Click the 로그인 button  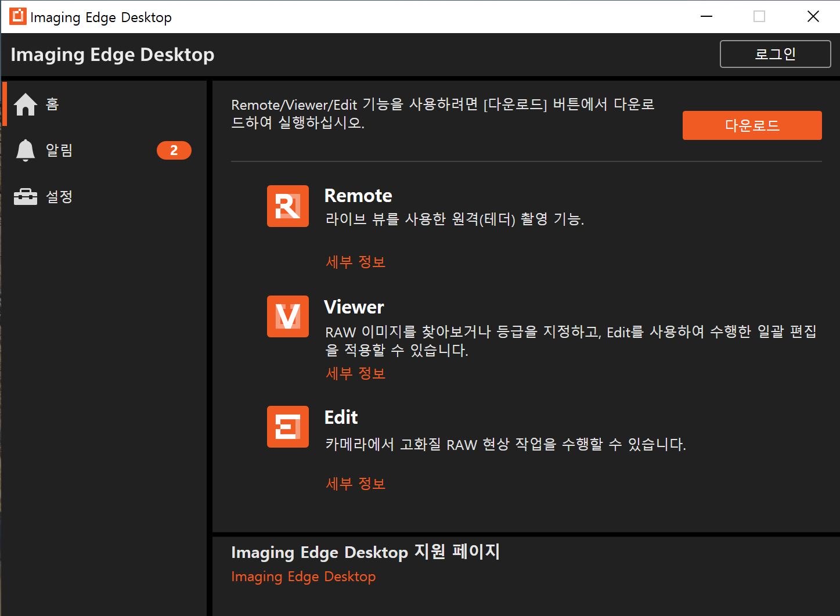pyautogui.click(x=776, y=54)
